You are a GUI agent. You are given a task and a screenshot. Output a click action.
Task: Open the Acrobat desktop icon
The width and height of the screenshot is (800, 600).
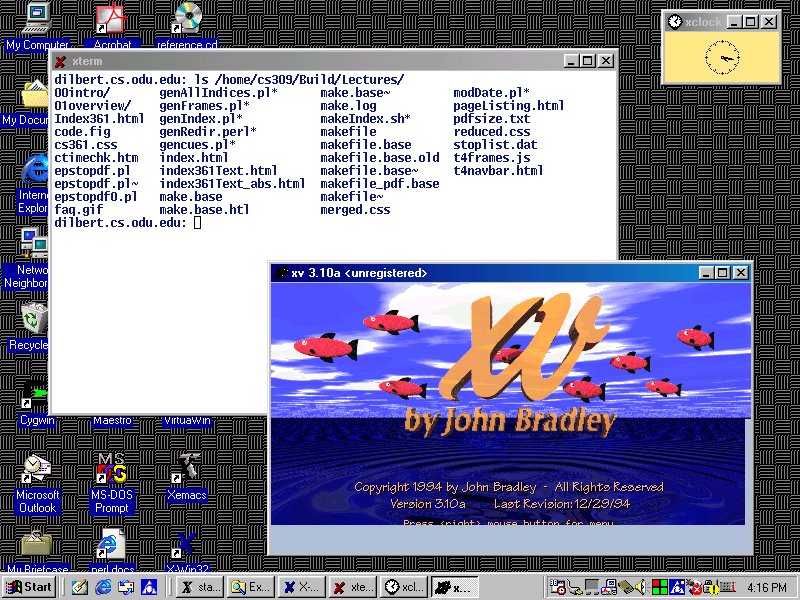click(x=112, y=18)
